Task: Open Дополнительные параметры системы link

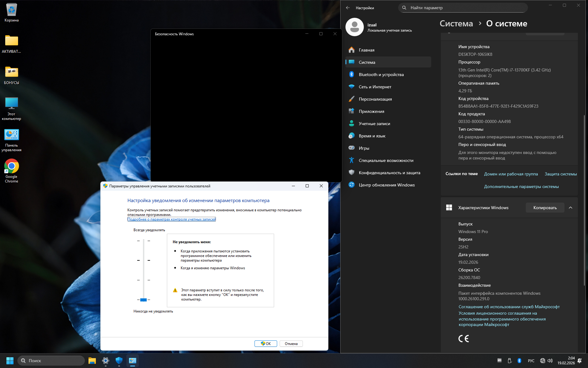Action: pyautogui.click(x=521, y=186)
